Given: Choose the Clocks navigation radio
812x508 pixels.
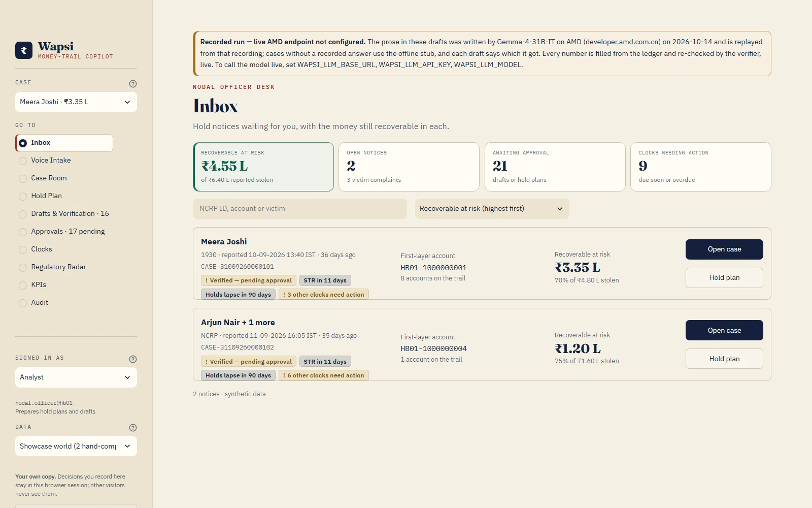Looking at the screenshot, I should pyautogui.click(x=23, y=249).
